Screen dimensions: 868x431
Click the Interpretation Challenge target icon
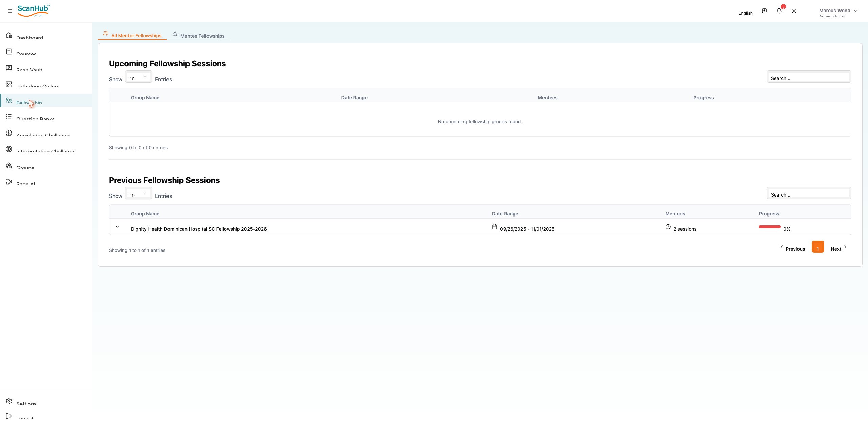pos(9,149)
